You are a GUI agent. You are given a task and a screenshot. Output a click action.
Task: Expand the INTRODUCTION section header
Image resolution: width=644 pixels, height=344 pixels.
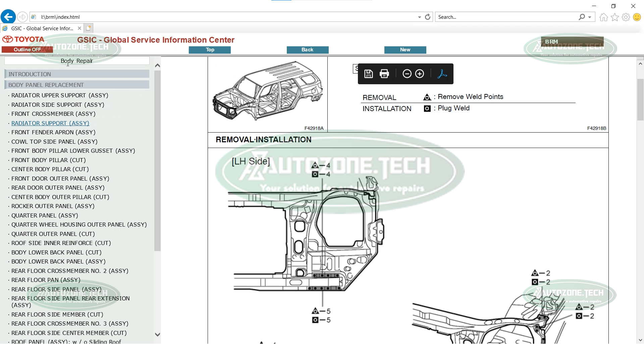click(77, 74)
